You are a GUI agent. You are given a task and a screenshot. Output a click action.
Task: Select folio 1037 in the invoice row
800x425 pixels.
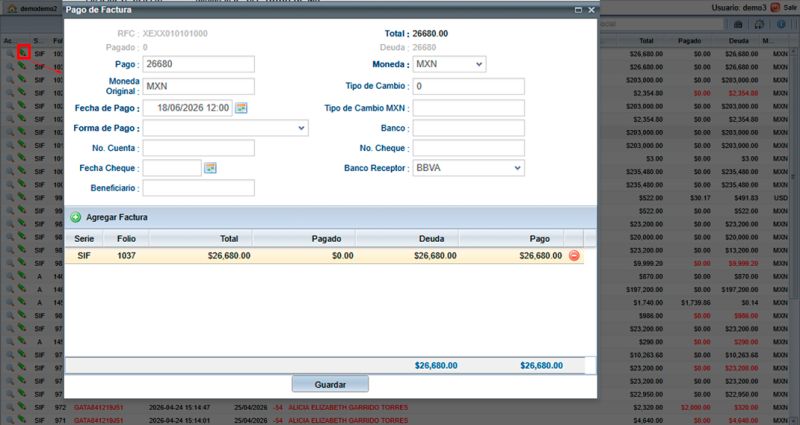[x=126, y=256]
